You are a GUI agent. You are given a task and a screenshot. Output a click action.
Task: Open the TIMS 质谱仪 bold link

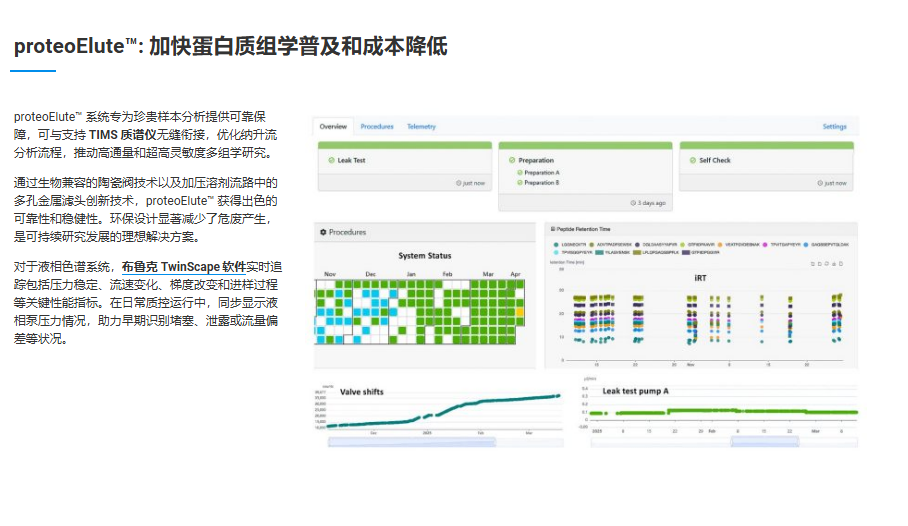[122, 135]
